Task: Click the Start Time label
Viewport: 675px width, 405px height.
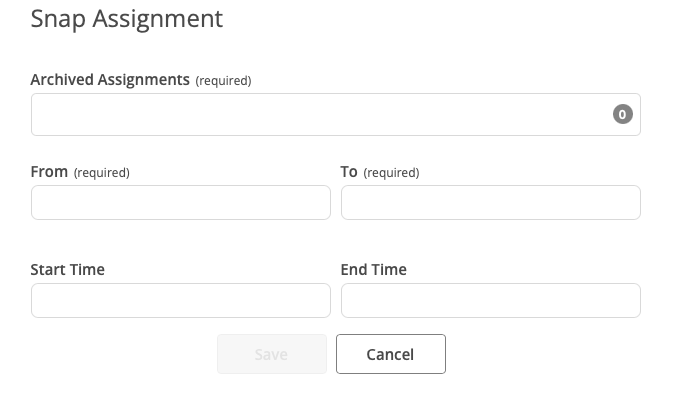Action: [x=68, y=269]
